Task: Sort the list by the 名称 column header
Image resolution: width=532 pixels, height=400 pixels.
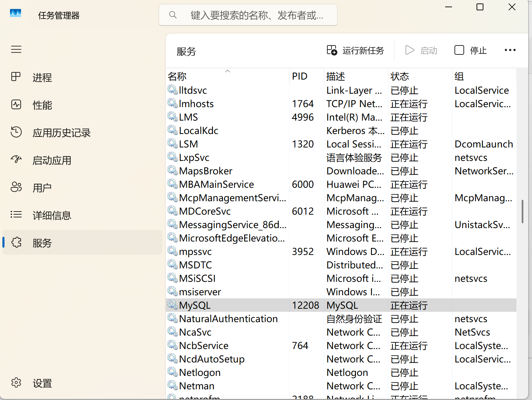Action: (227, 76)
